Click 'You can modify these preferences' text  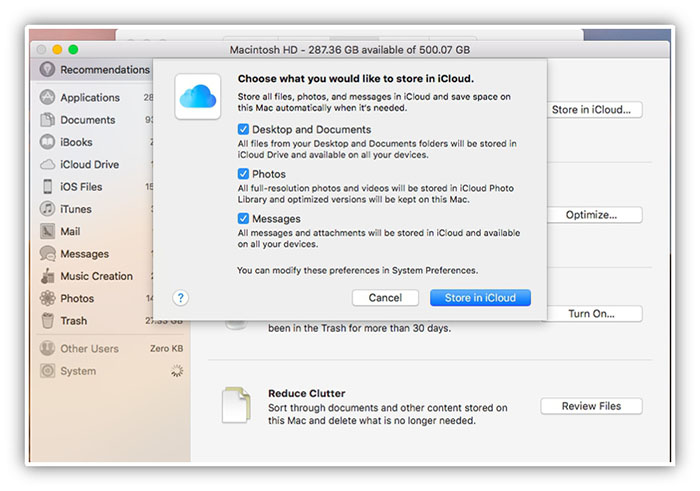358,270
